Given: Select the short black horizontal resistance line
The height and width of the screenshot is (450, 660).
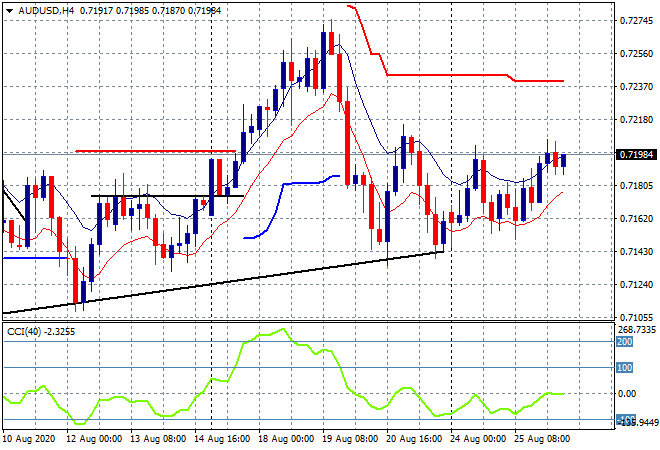Looking at the screenshot, I should tap(168, 196).
